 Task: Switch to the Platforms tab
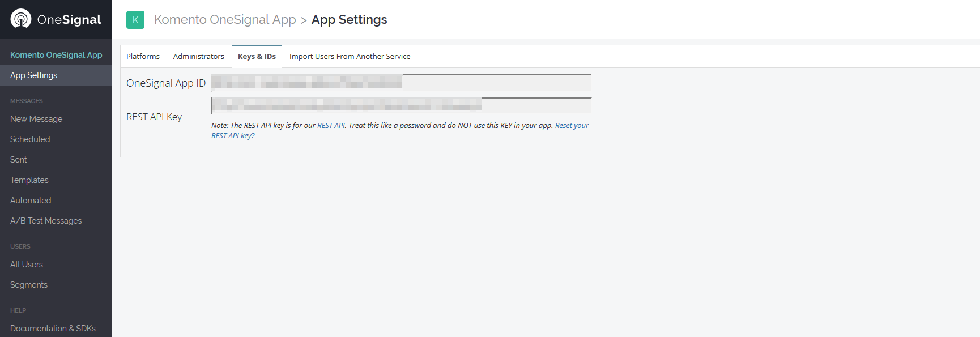pyautogui.click(x=143, y=57)
